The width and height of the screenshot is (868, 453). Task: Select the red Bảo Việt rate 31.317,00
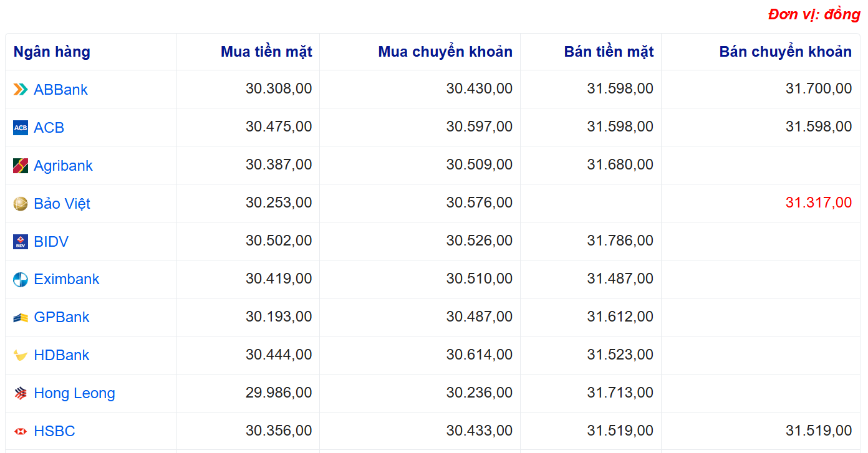point(818,203)
